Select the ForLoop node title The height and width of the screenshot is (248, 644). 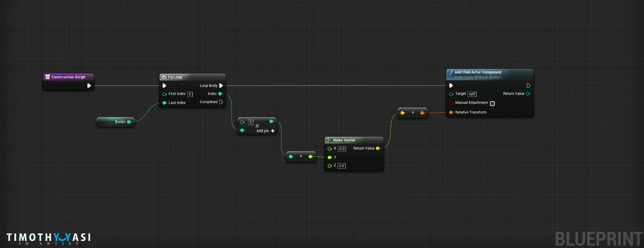tap(175, 77)
